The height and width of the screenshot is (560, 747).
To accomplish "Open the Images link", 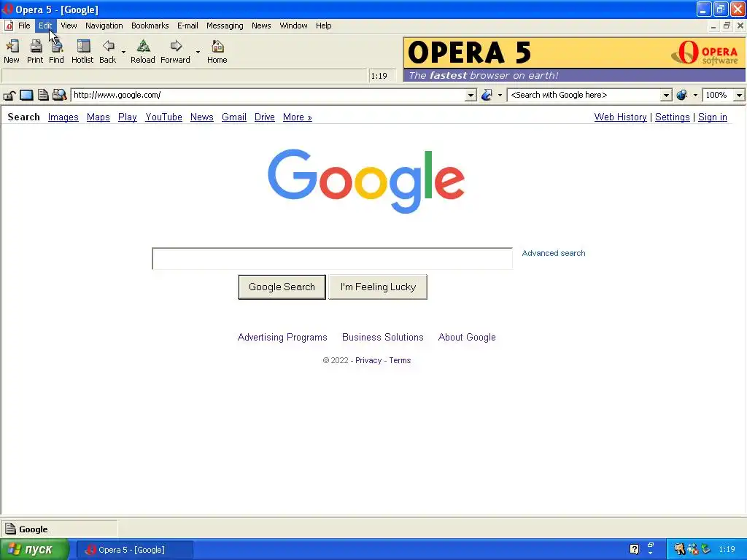I will click(x=63, y=117).
